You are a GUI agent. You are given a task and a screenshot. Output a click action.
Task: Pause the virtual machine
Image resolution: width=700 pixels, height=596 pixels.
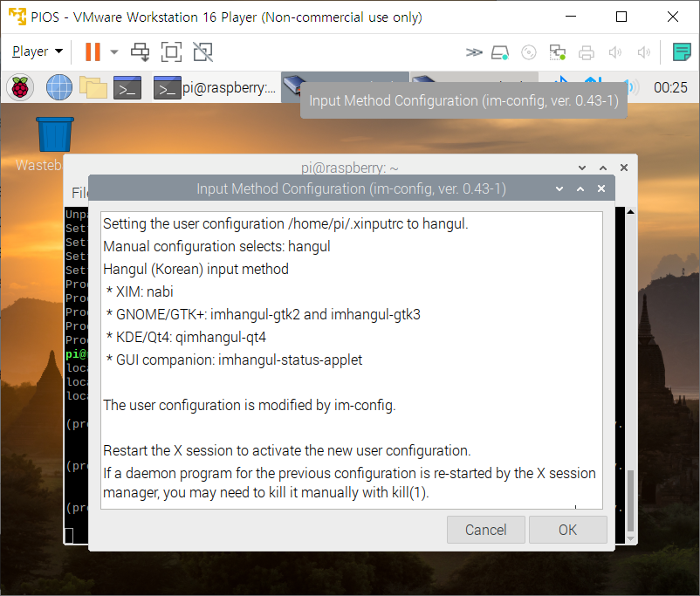point(93,51)
